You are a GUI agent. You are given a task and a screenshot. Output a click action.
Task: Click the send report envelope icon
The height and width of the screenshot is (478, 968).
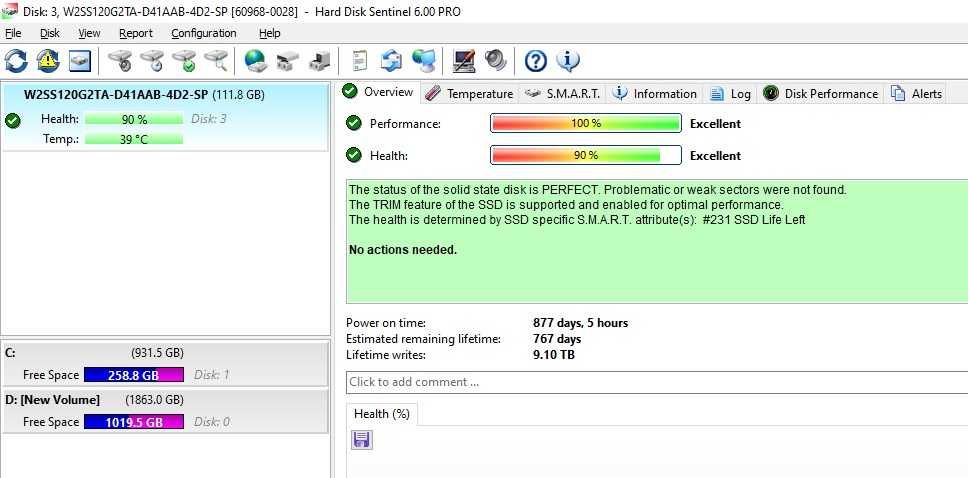pyautogui.click(x=391, y=61)
